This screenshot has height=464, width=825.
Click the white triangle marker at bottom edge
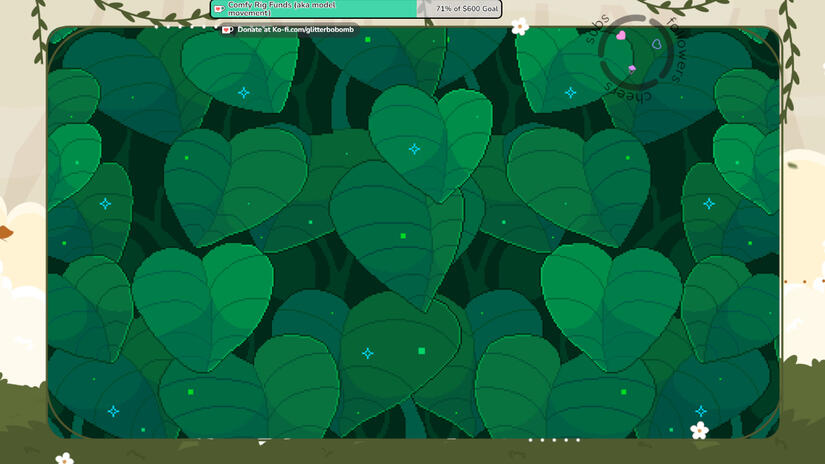(x=262, y=442)
